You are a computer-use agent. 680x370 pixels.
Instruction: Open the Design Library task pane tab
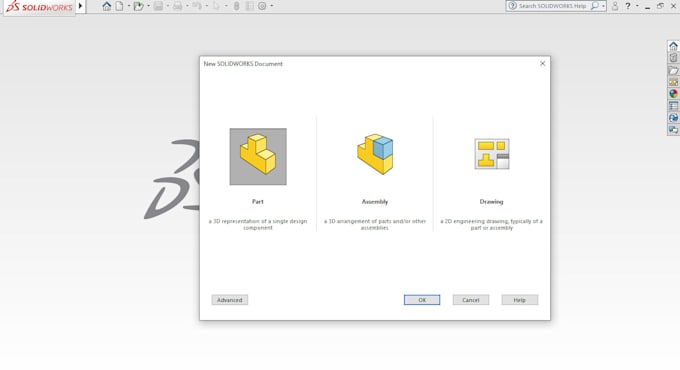[673, 58]
